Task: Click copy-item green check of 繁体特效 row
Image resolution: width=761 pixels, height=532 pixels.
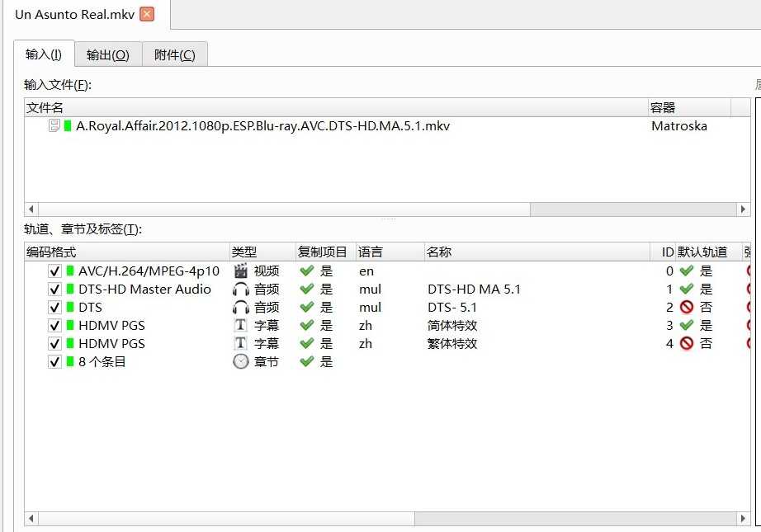Action: [x=307, y=343]
